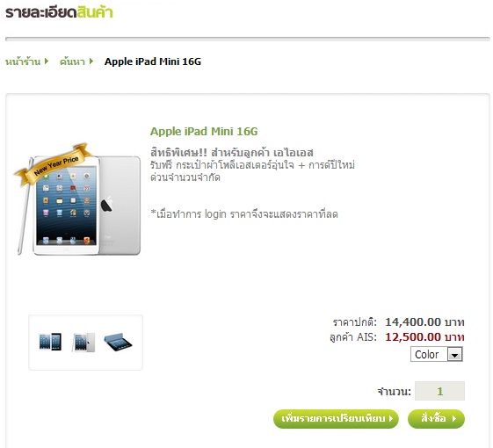Click the green arrow after ค้นหา
Image resolution: width=493 pixels, height=448 pixels.
(91, 61)
